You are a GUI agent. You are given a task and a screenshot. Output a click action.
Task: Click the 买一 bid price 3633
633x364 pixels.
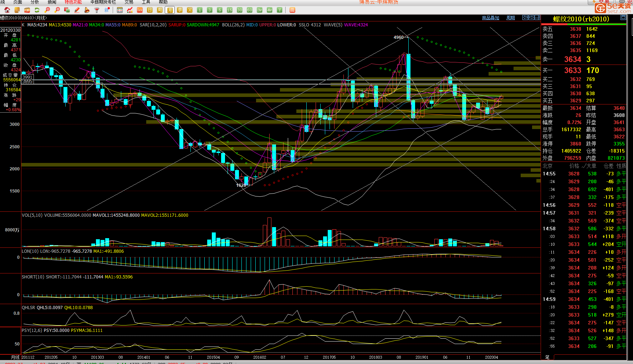[x=573, y=71]
